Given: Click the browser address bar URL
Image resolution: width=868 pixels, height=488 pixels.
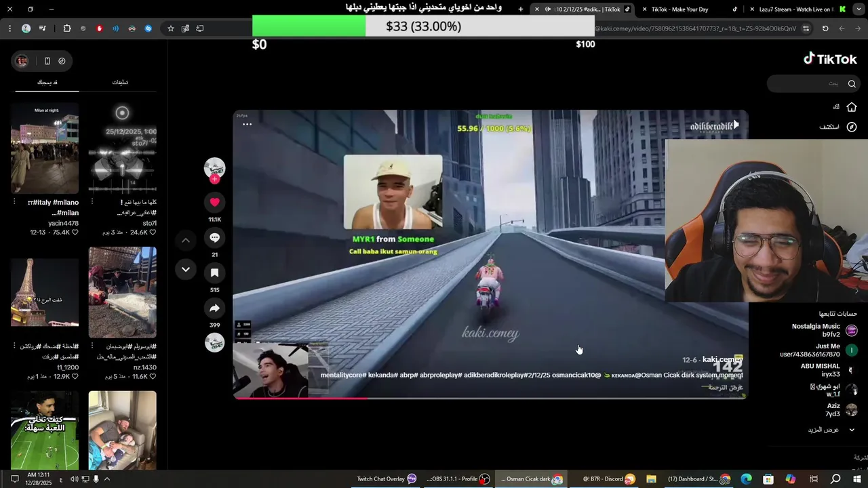Looking at the screenshot, I should pos(695,28).
